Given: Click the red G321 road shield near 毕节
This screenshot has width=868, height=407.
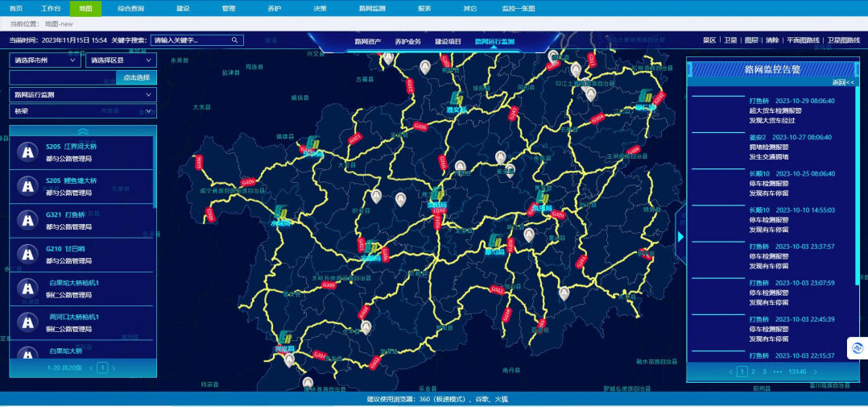Looking at the screenshot, I should click(355, 137).
